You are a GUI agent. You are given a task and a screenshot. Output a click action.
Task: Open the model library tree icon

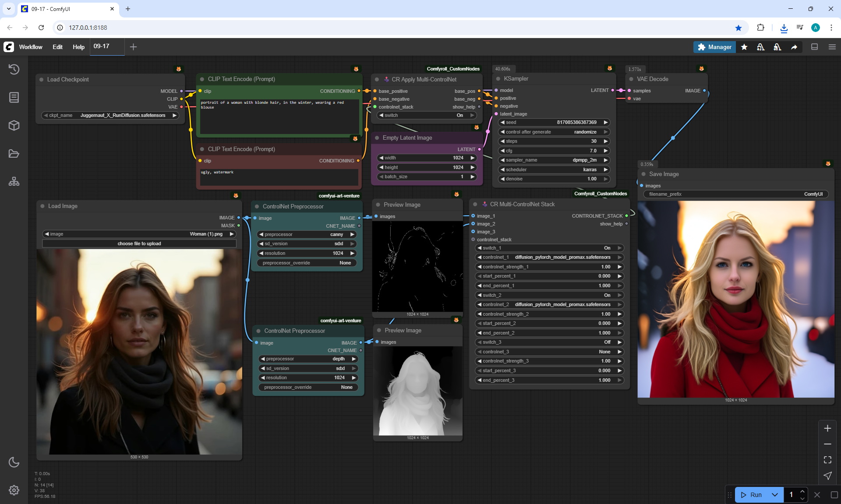point(14,181)
